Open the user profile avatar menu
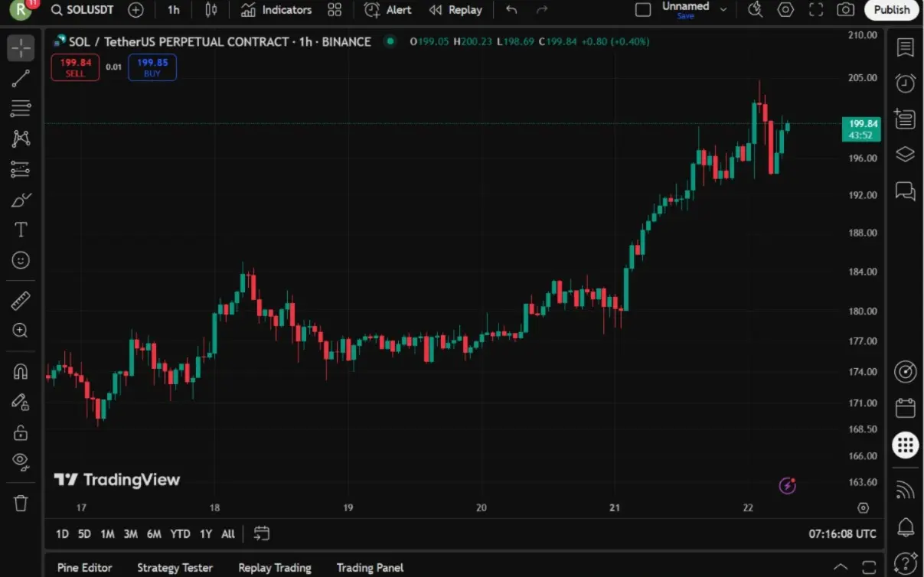Screen dimensions: 924x577 tap(21, 9)
